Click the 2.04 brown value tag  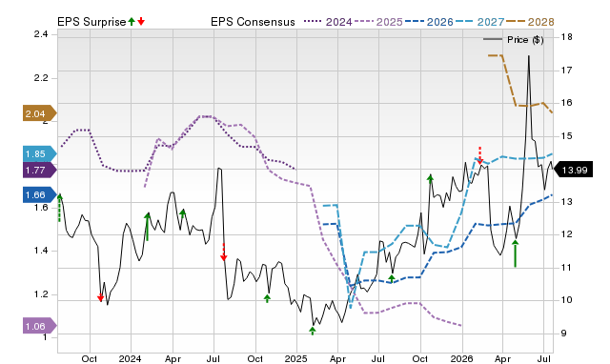[39, 113]
